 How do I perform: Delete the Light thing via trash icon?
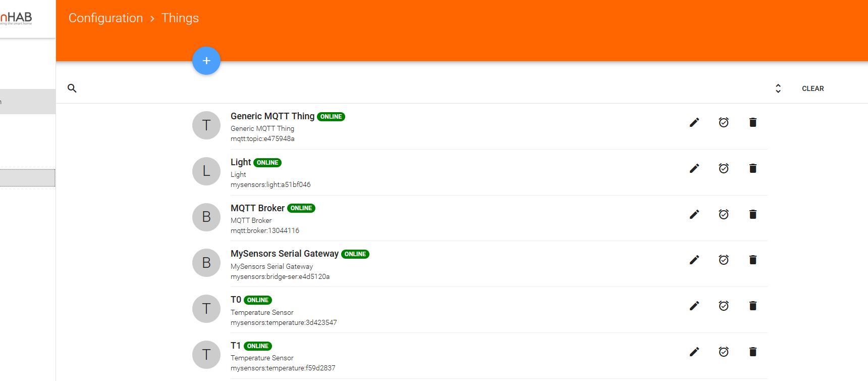pyautogui.click(x=753, y=168)
